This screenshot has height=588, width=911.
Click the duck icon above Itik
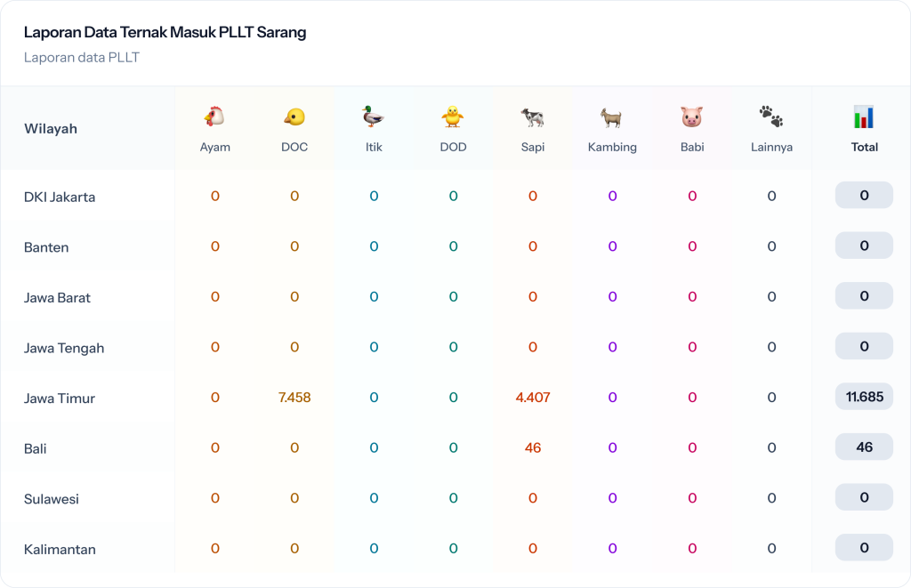tap(374, 117)
